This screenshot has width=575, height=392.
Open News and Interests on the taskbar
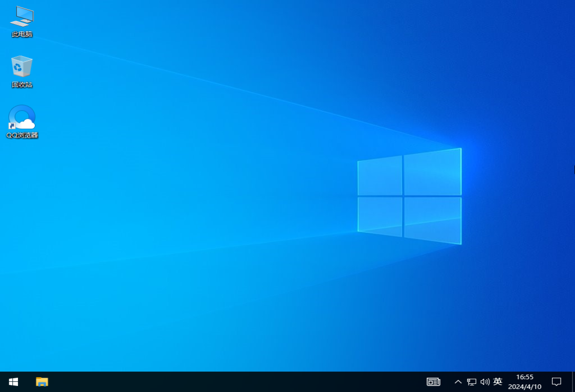[433, 382]
